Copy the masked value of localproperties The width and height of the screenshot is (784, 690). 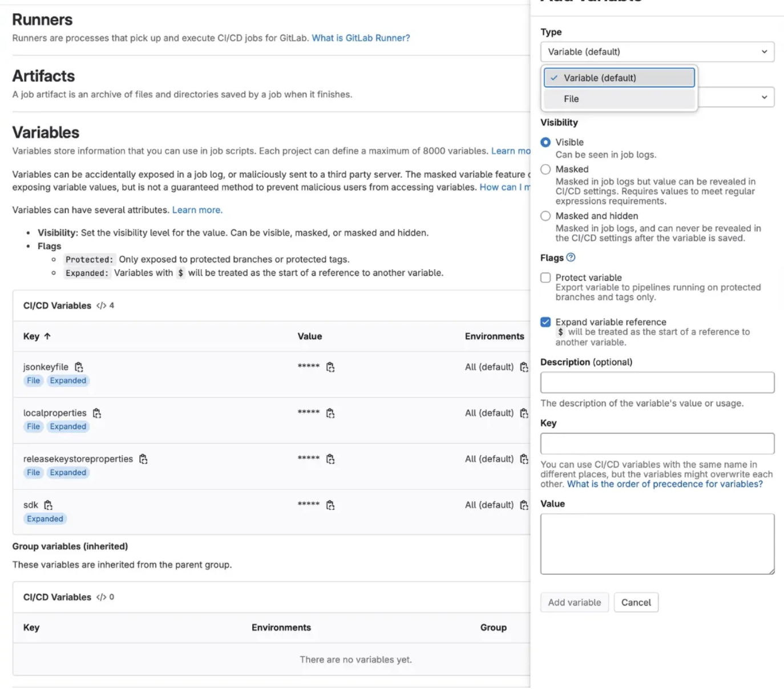coord(330,413)
